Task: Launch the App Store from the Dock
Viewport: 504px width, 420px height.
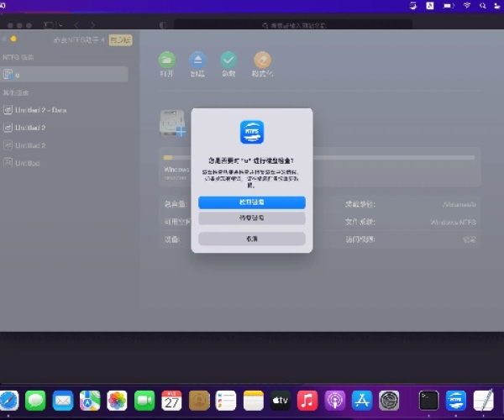Action: point(361,401)
